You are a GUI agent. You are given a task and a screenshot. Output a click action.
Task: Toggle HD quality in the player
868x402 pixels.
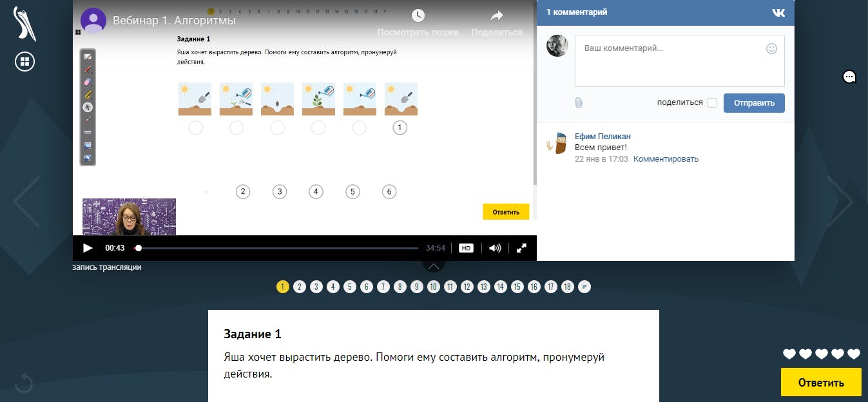[x=466, y=248]
